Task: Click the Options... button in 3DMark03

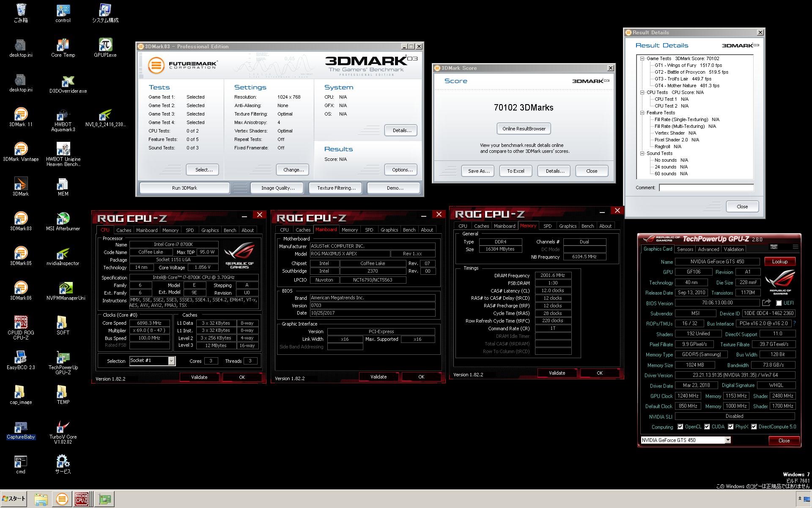Action: click(402, 170)
